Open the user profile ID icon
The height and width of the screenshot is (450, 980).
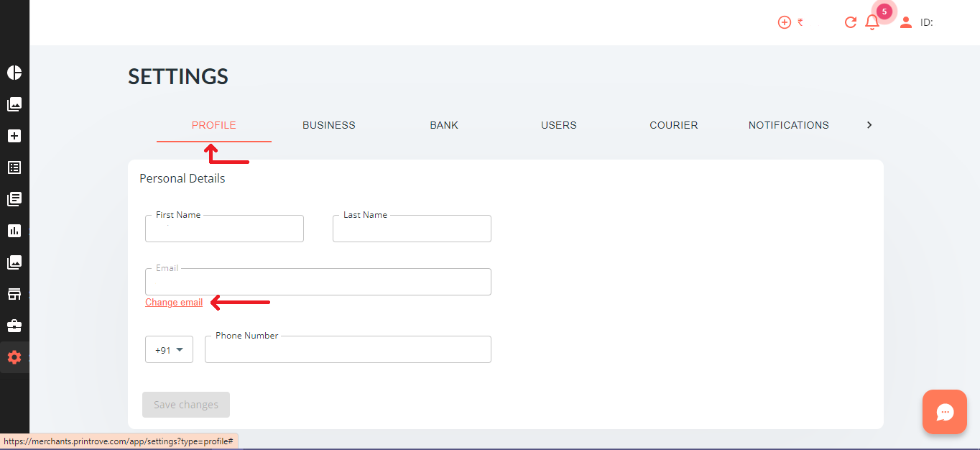[906, 22]
